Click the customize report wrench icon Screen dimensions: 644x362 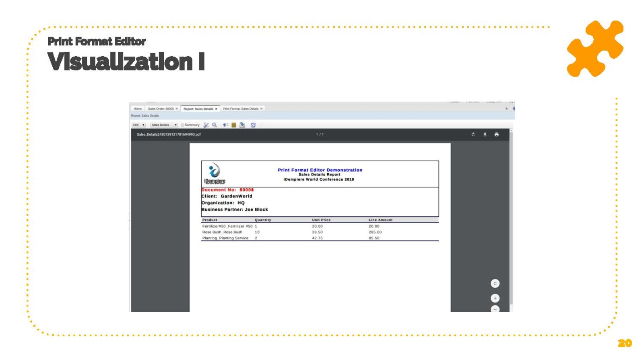[206, 125]
